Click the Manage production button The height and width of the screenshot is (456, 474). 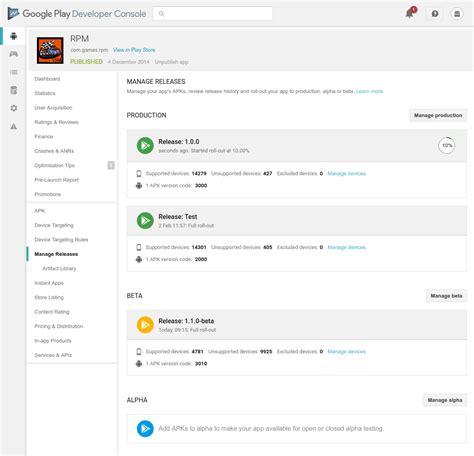(x=438, y=115)
